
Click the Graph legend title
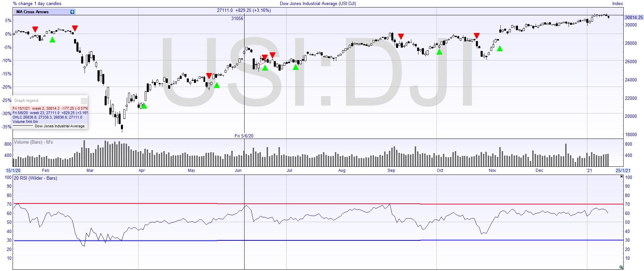26,101
